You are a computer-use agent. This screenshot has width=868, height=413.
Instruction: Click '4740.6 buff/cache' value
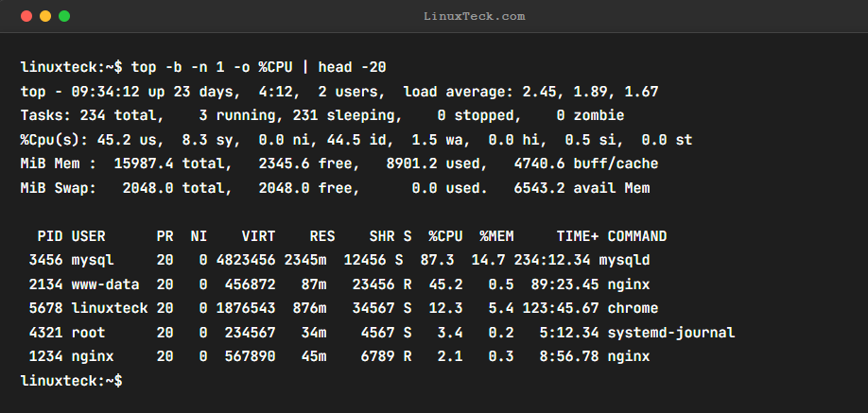click(586, 163)
